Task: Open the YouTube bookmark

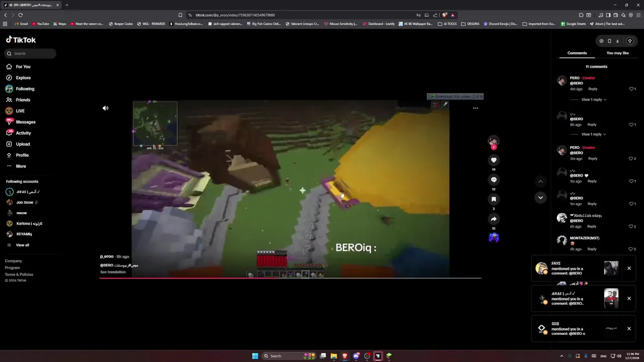Action: click(x=40, y=24)
